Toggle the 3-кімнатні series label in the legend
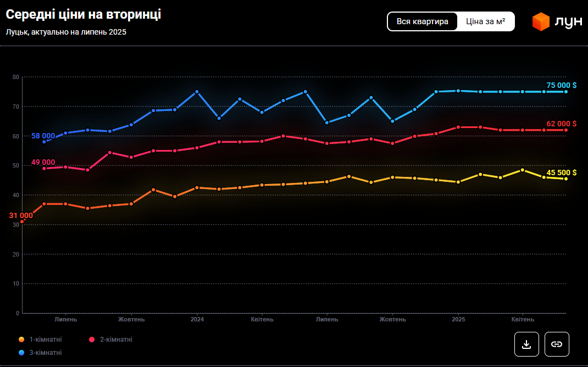588x367 pixels. tap(46, 353)
